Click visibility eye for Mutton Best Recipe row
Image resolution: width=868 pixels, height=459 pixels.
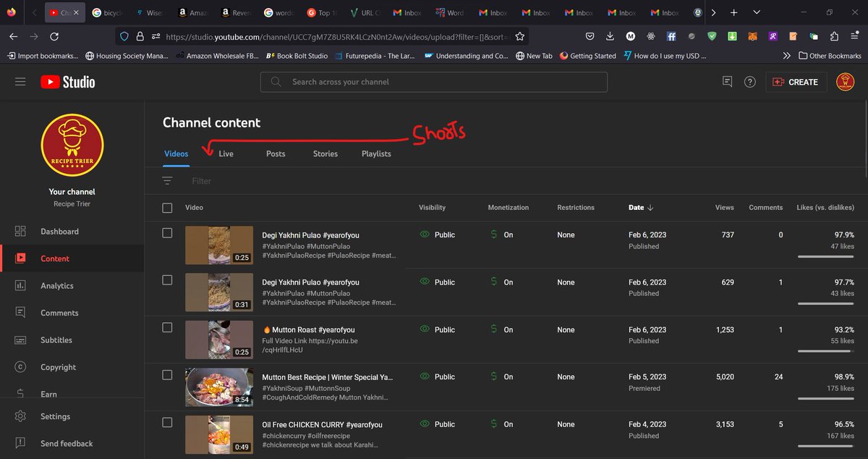425,376
